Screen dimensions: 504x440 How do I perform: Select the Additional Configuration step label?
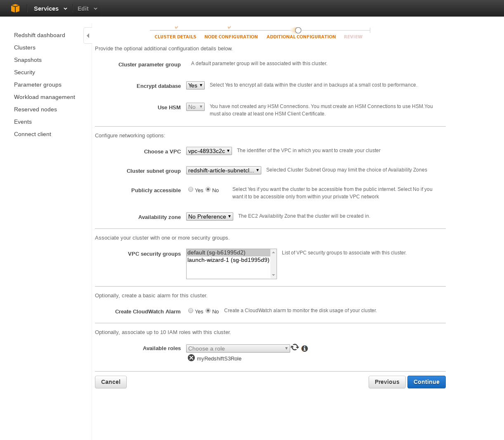[x=301, y=37]
